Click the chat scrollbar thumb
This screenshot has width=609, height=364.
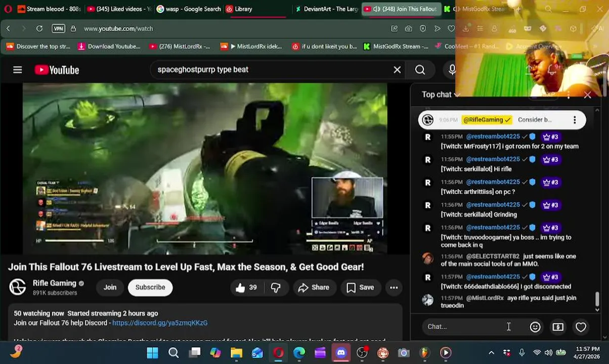(597, 299)
